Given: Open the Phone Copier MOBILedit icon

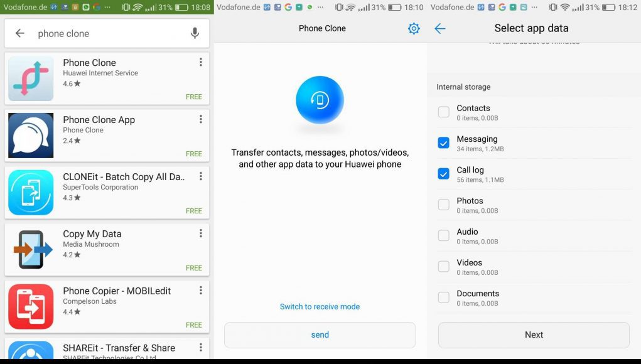Looking at the screenshot, I should click(x=31, y=307).
